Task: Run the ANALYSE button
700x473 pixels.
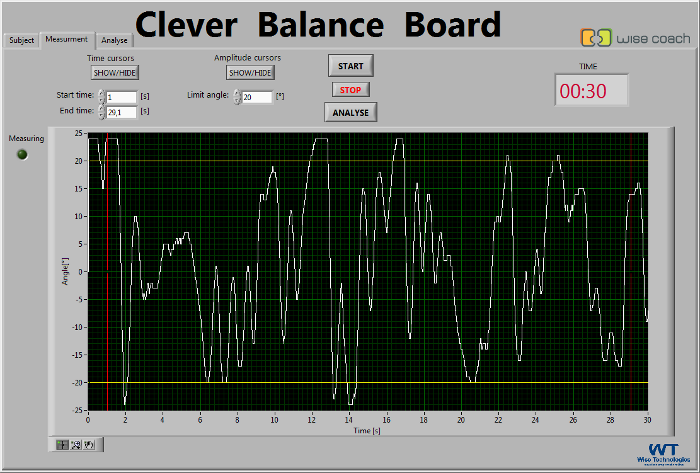Action: click(350, 112)
